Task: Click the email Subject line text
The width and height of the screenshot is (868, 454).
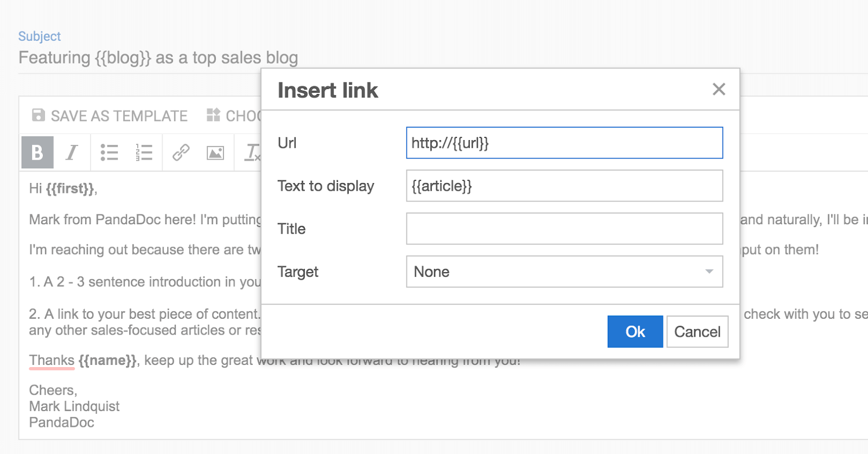Action: [x=158, y=58]
